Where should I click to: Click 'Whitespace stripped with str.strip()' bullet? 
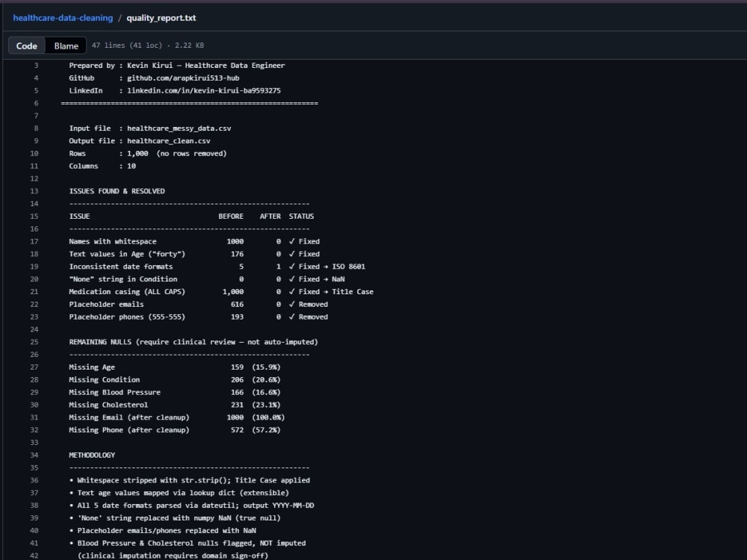pos(190,480)
